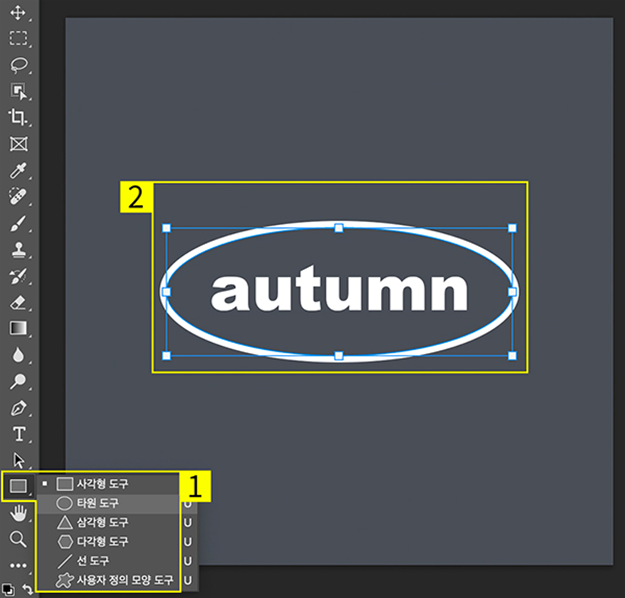Image resolution: width=625 pixels, height=598 pixels.
Task: Click the bottom-left ellipse transform handle
Action: pos(167,356)
